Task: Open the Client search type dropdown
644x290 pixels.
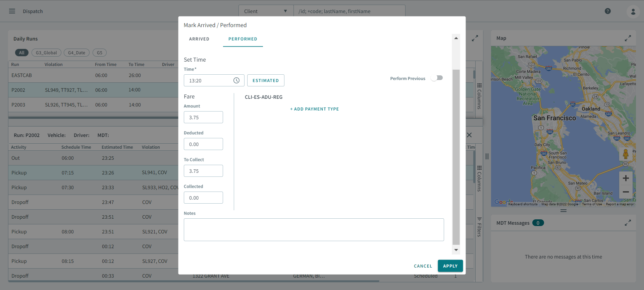Action: [x=266, y=11]
